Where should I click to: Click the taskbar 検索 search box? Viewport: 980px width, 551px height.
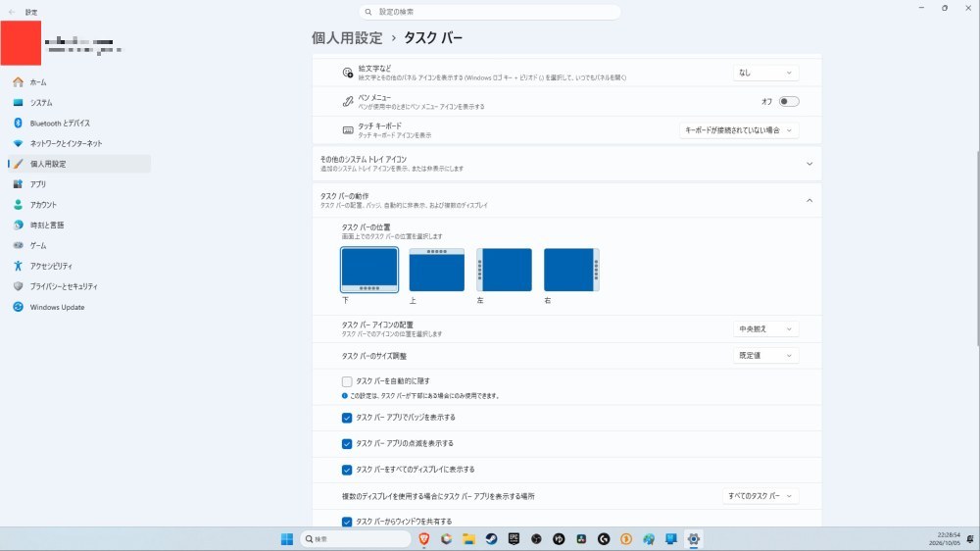coord(355,539)
